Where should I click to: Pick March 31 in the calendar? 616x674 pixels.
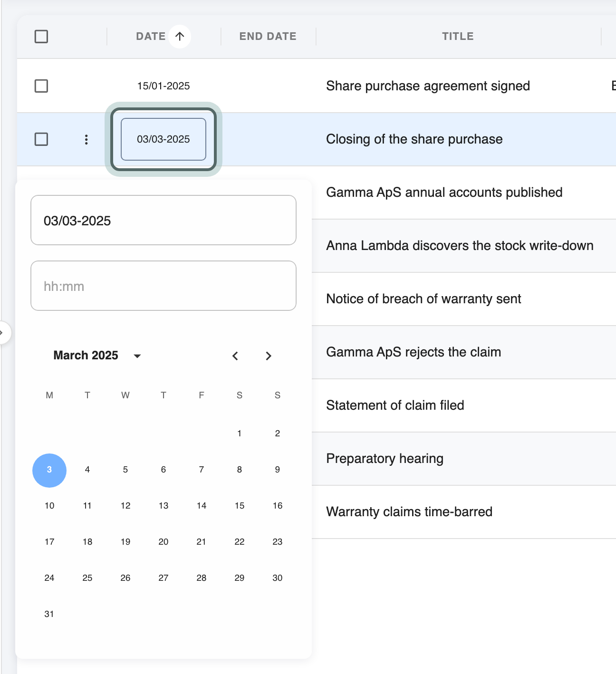49,614
